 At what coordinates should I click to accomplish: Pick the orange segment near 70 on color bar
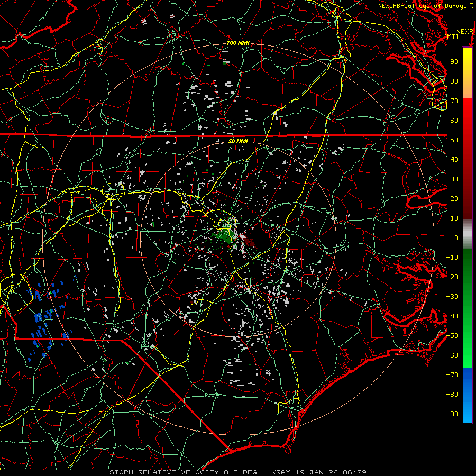(x=467, y=90)
